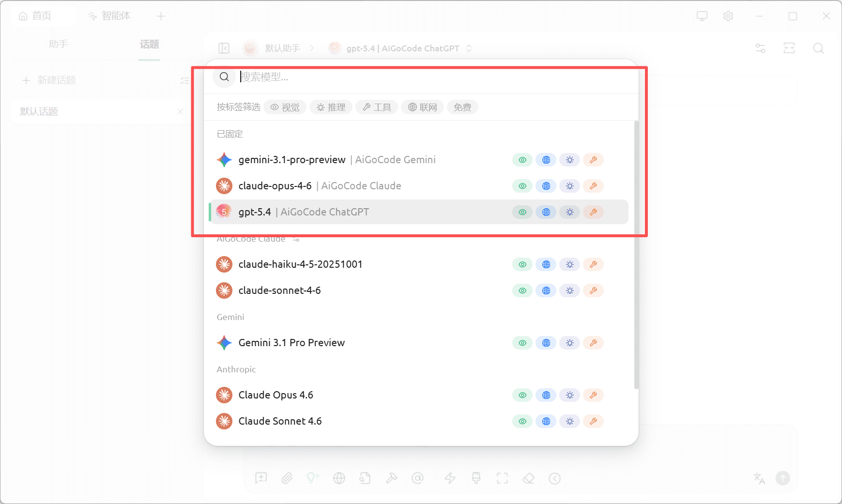Screen dimensions: 842x504
Task: Click the @ mention models icon
Action: tap(417, 478)
